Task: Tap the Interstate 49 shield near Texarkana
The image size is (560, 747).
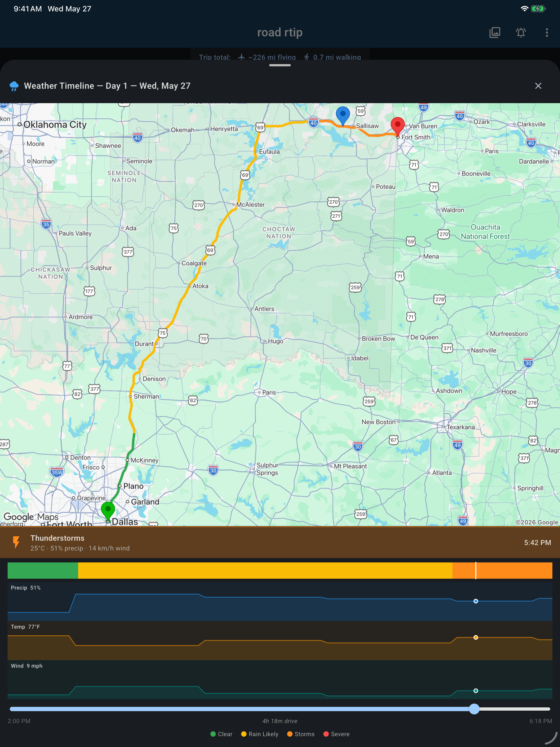Action: click(457, 444)
